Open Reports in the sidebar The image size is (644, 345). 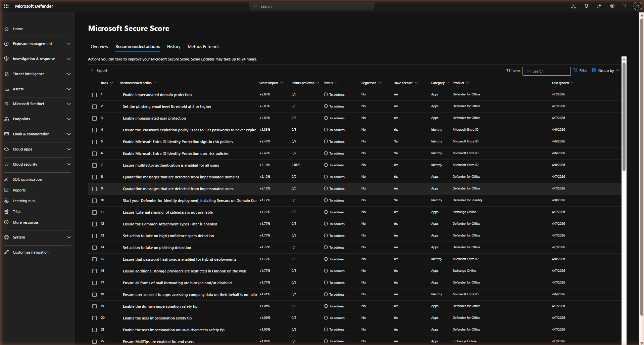coord(19,190)
